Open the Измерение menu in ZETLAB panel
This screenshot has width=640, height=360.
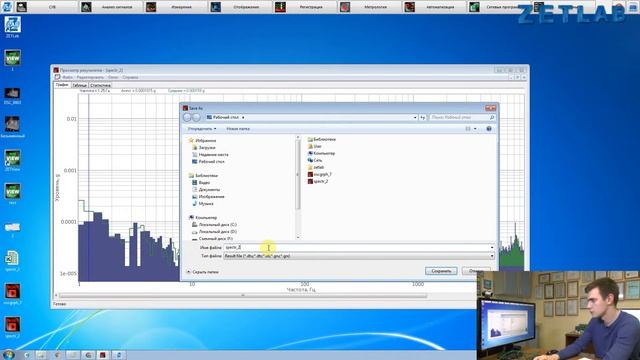[x=181, y=7]
